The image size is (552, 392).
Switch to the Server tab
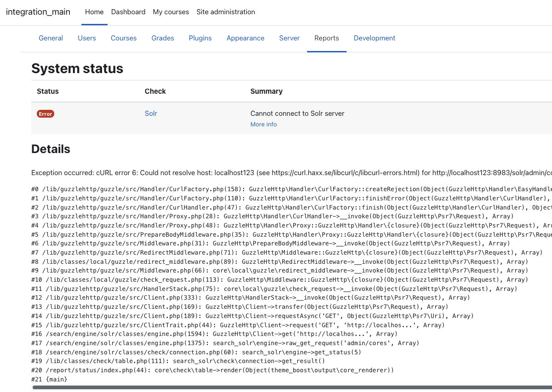290,38
